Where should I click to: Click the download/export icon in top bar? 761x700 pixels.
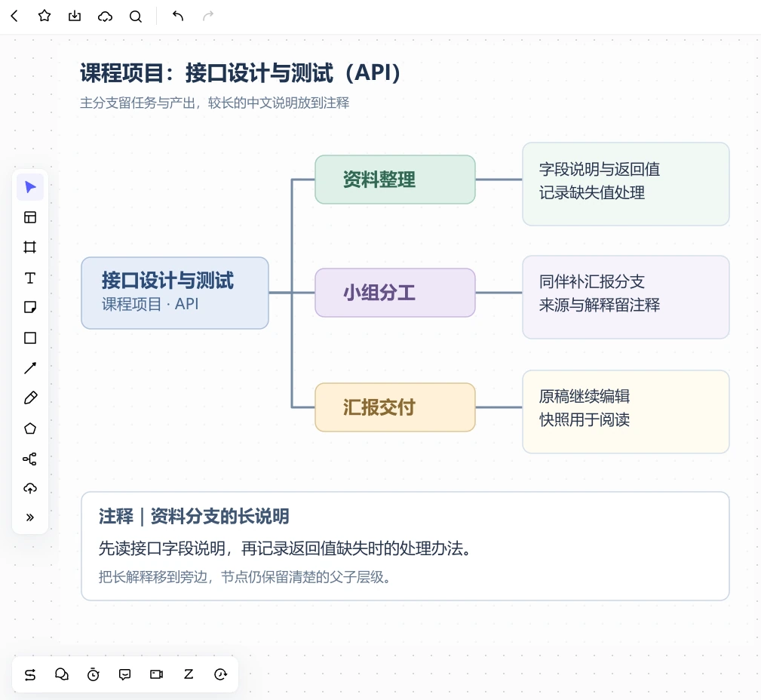75,16
